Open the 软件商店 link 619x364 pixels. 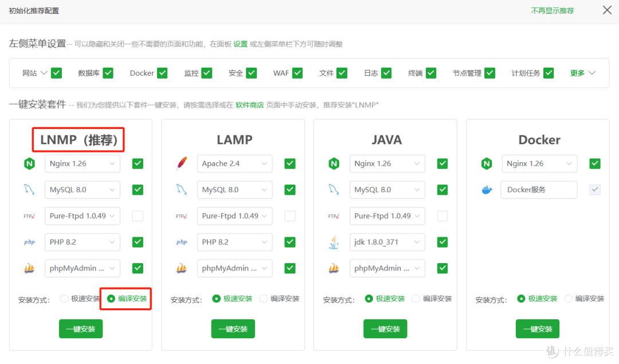pyautogui.click(x=249, y=105)
